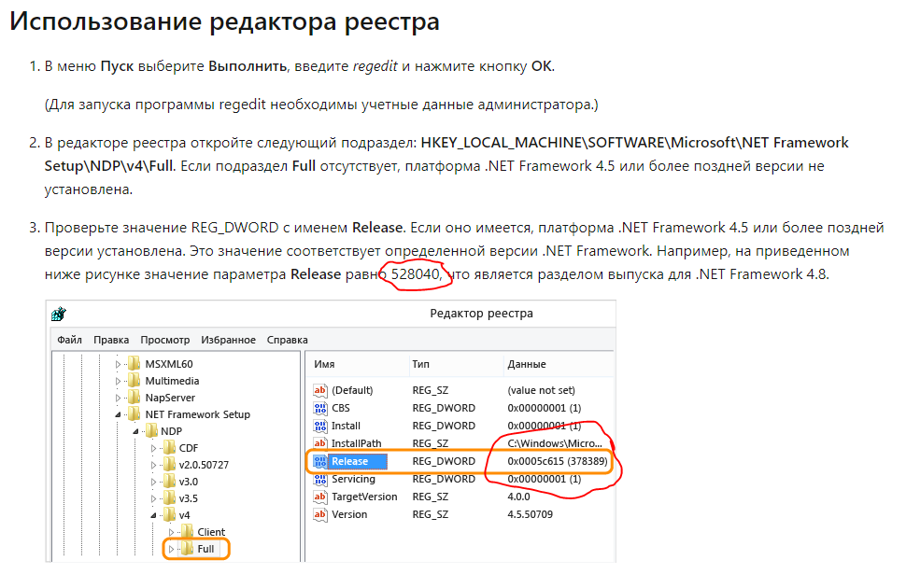Click the Использование редактора реестра heading
This screenshot has width=906, height=588.
coord(225,22)
